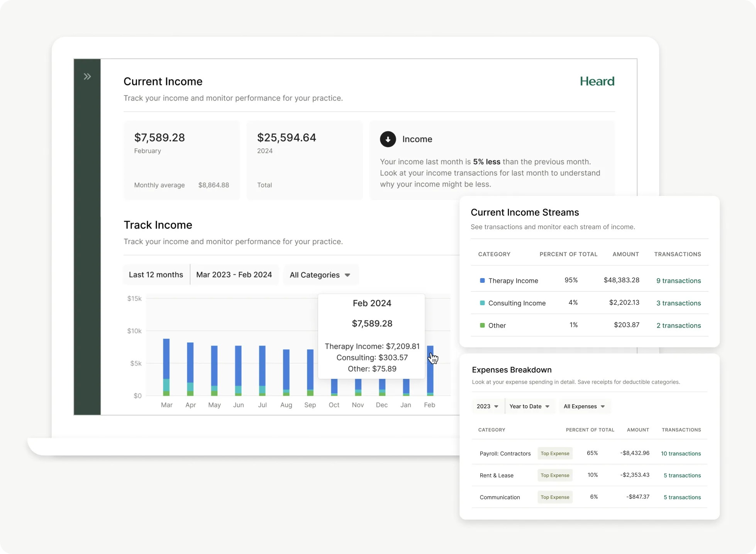The width and height of the screenshot is (756, 554).
Task: Click the Top Expense badge beside Payroll: Contractors
Action: (555, 453)
